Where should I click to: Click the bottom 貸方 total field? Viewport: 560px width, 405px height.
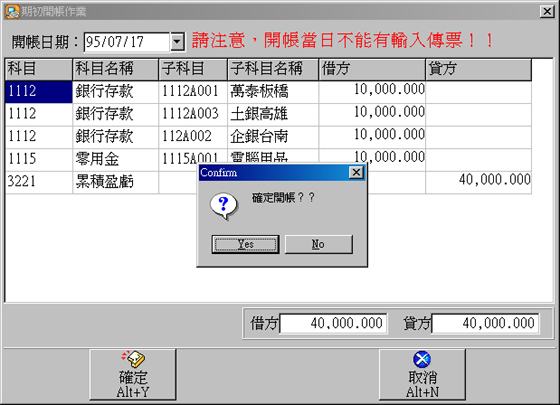point(485,324)
